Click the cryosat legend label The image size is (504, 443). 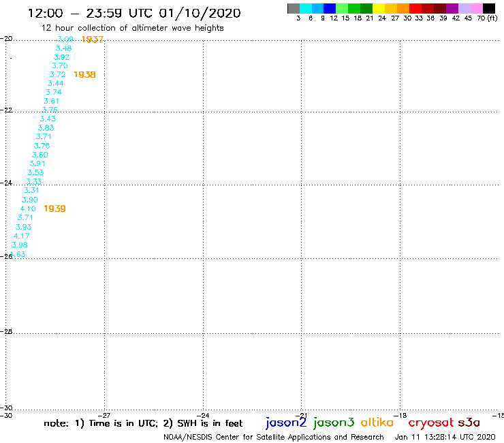pos(430,423)
